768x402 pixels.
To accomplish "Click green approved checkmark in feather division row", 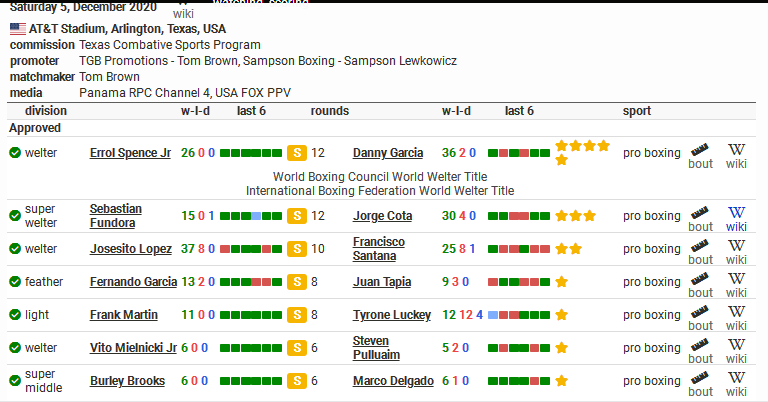I will coord(15,282).
